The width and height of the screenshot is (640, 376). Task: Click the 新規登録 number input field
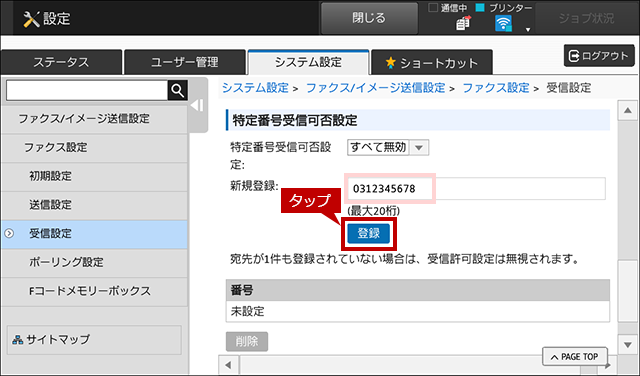[476, 189]
